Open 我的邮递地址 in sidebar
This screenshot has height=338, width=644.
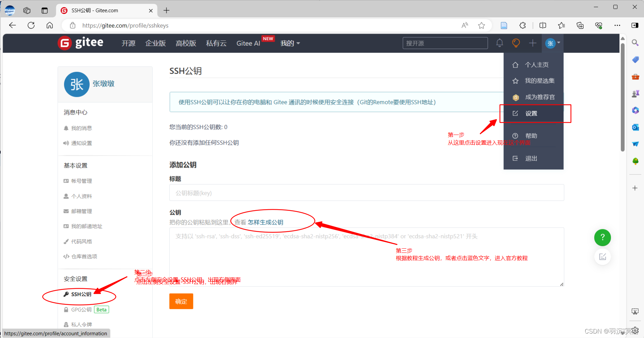point(83,226)
